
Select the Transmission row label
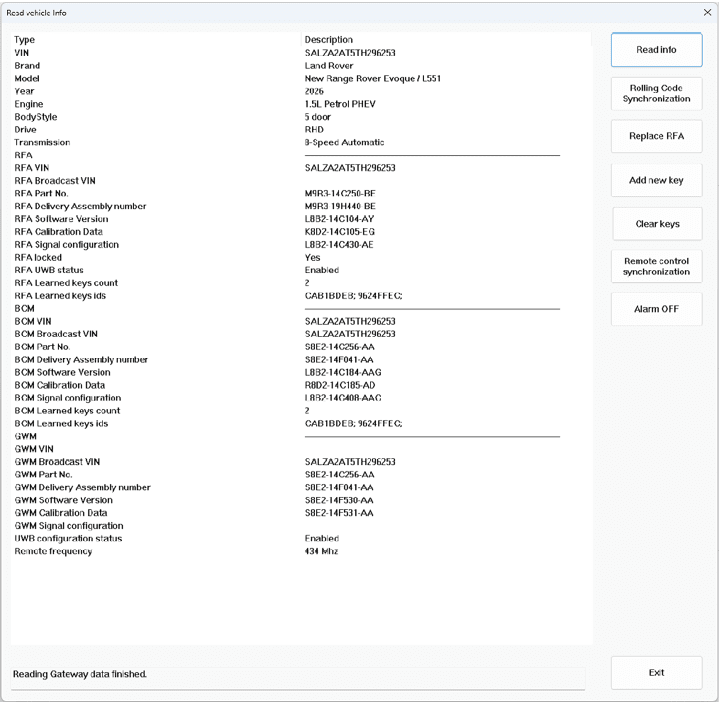click(42, 143)
